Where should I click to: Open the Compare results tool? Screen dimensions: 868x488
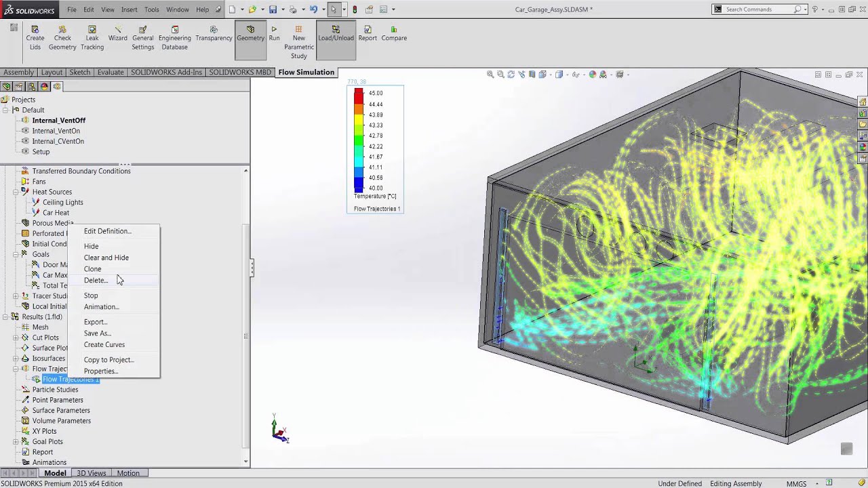coord(394,34)
